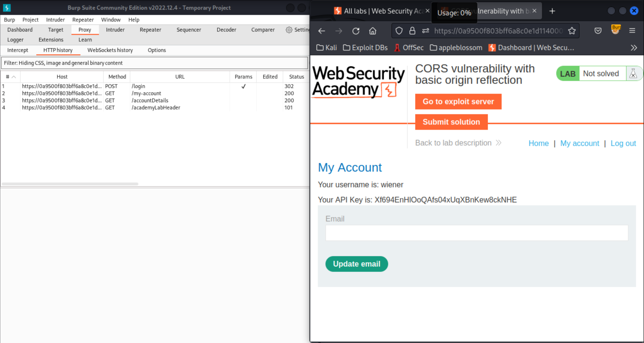
Task: Open the Logger tab
Action: (15, 40)
